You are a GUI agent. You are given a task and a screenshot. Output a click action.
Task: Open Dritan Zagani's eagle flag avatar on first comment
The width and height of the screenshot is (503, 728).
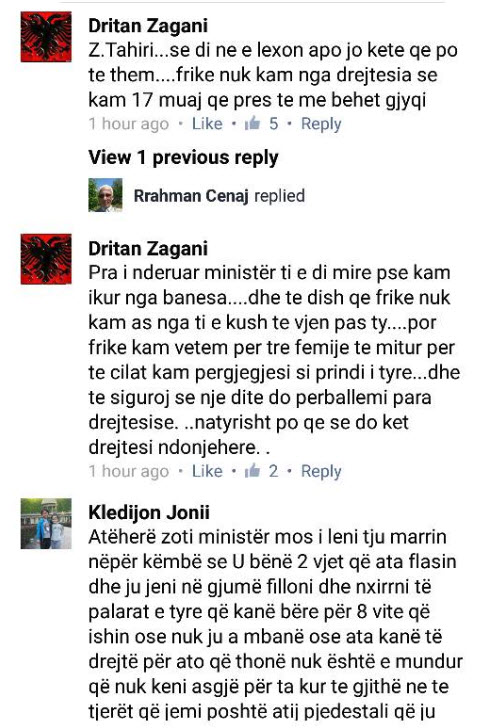(46, 37)
